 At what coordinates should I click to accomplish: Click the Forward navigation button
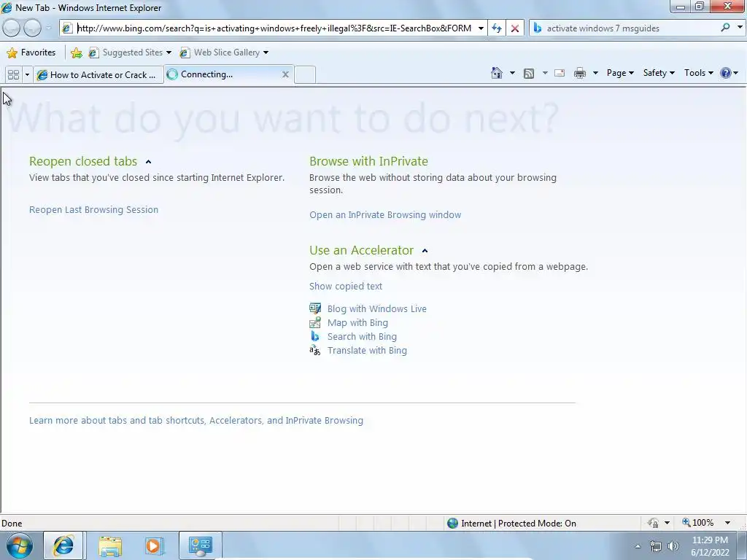coord(32,28)
